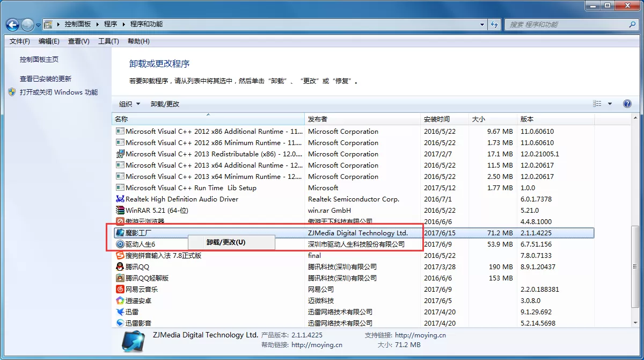This screenshot has width=644, height=360.
Task: Click the folder icon in address bar
Action: [x=48, y=24]
